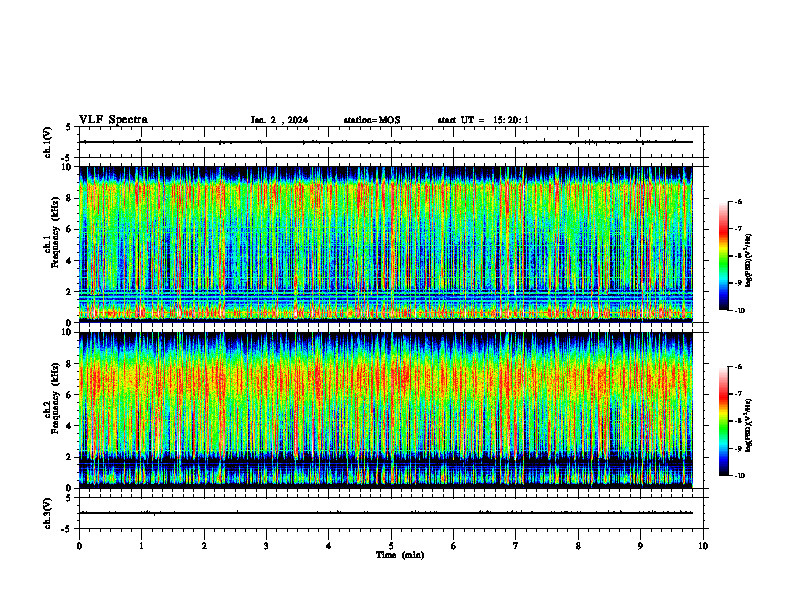Viewport: 792px width, 612px height.
Task: Click the ch.1 spectrogram plot area
Action: [x=386, y=244]
